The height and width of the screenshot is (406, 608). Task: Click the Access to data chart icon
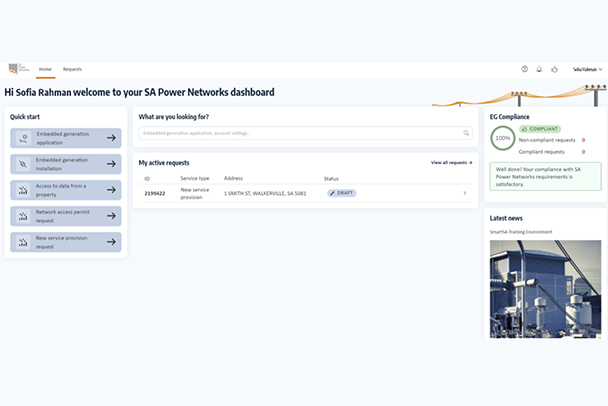click(23, 190)
